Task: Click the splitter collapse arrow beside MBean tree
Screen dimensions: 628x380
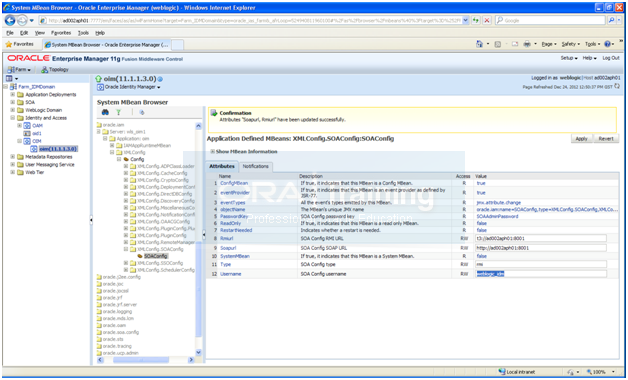Action: point(204,235)
